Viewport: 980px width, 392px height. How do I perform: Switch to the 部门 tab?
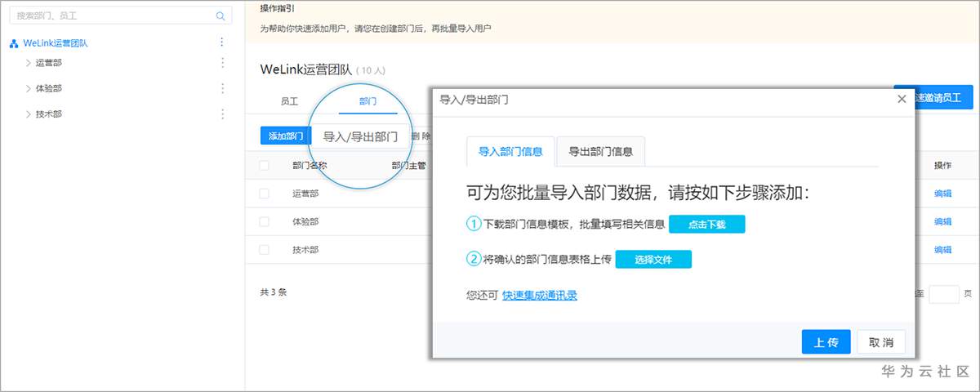[x=367, y=101]
